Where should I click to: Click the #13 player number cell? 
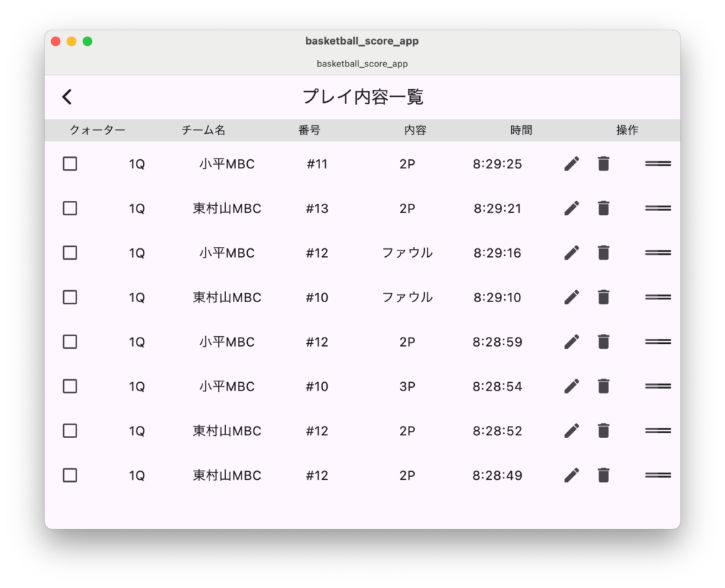click(317, 209)
